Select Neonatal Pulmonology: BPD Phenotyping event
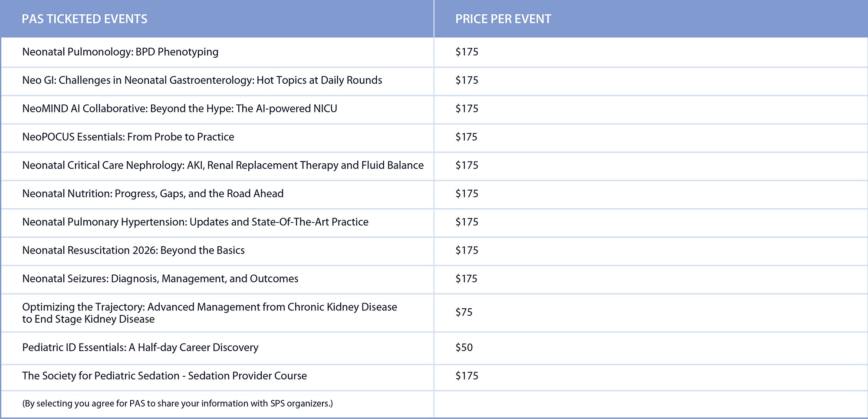868x419 pixels. pyautogui.click(x=120, y=52)
